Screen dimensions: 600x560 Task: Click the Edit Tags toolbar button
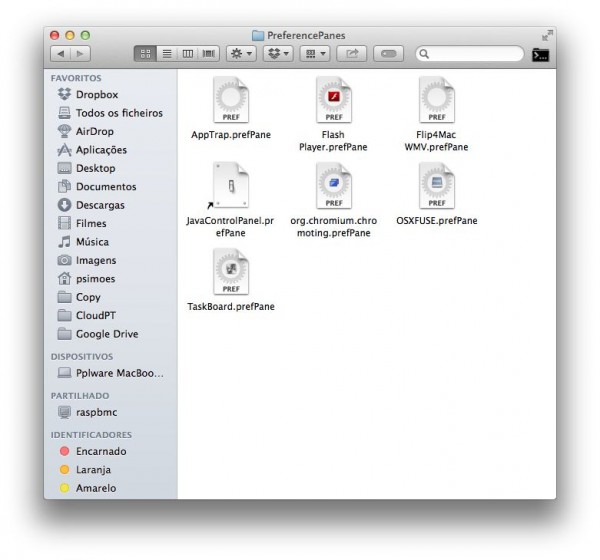tap(388, 54)
